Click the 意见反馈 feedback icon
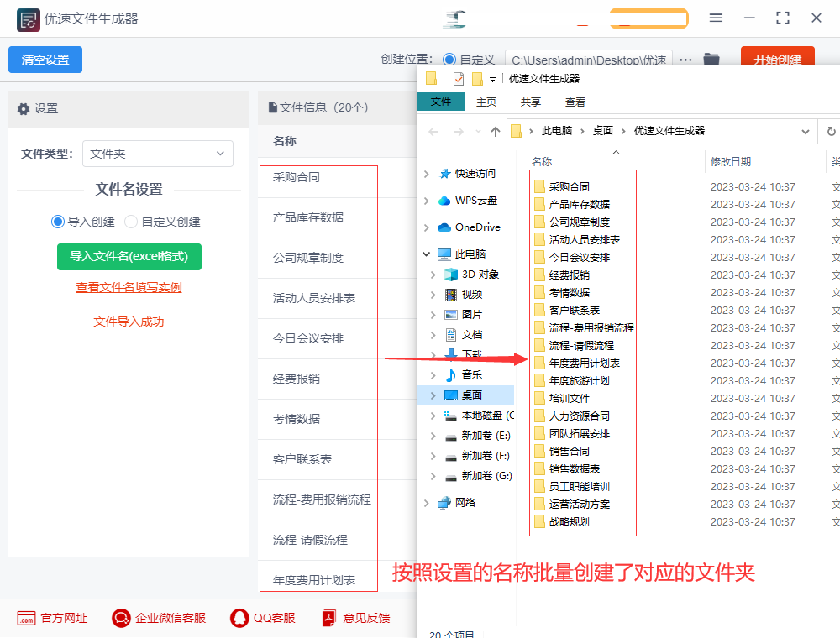Image resolution: width=840 pixels, height=638 pixels. (329, 618)
